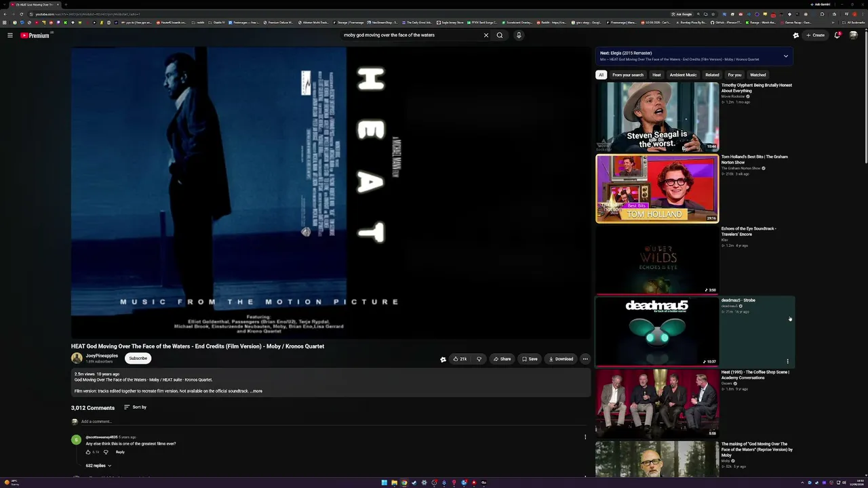Image resolution: width=868 pixels, height=488 pixels.
Task: Open the Moby making-of video thumbnail
Action: pyautogui.click(x=657, y=460)
